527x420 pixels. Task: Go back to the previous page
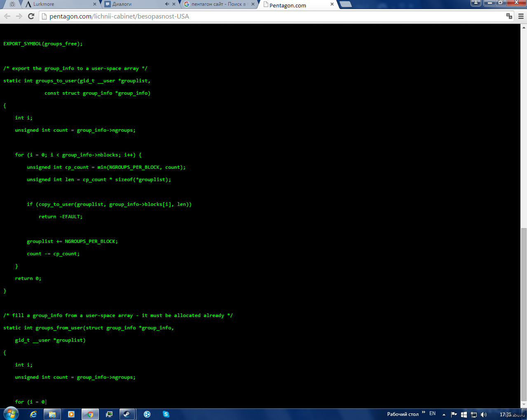click(x=7, y=16)
